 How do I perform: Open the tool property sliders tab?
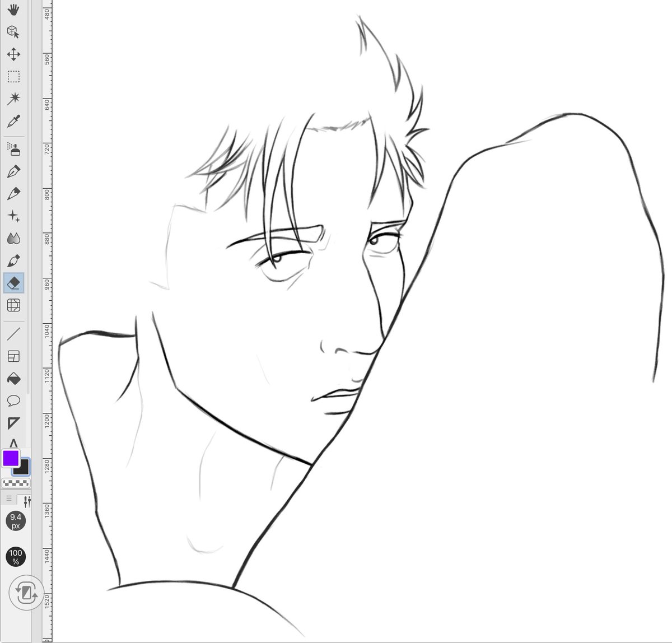pos(26,500)
